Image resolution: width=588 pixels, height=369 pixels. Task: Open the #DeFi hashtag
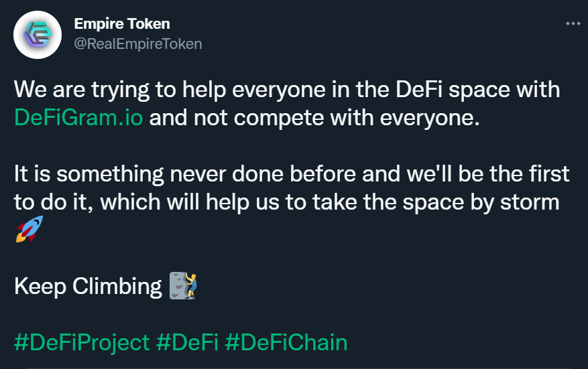187,342
